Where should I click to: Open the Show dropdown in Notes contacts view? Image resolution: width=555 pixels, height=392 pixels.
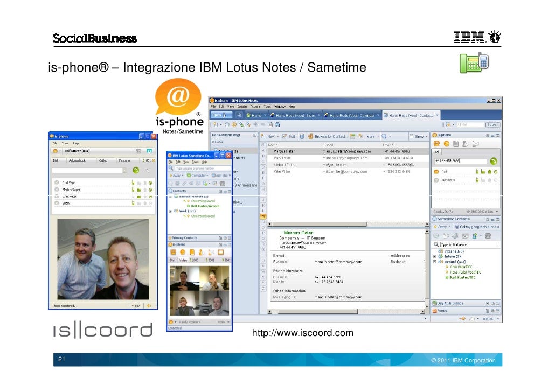[418, 136]
